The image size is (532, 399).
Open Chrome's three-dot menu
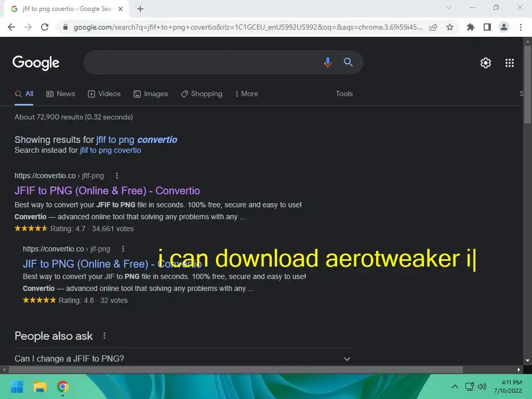coord(521,27)
